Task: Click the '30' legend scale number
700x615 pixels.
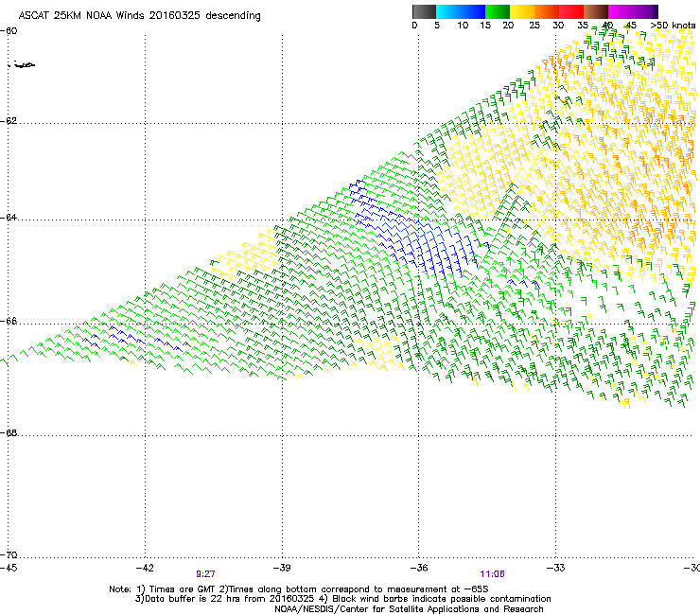Action: pos(558,26)
